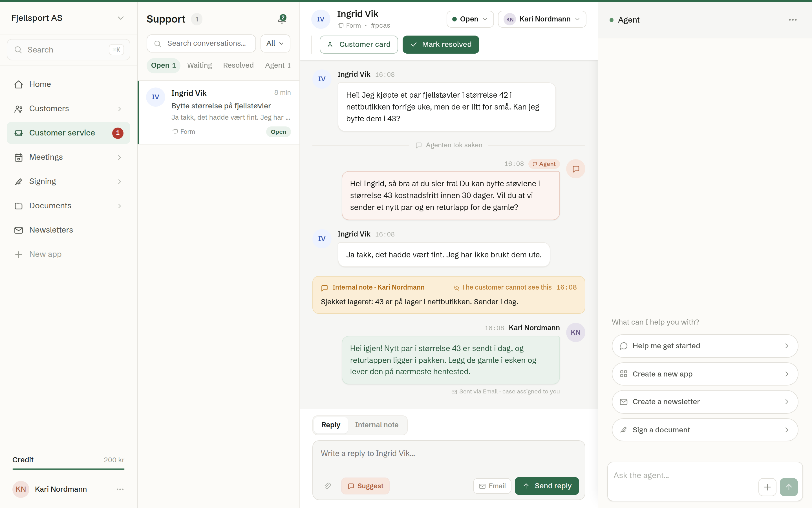
Task: Click the Write a reply text area
Action: pyautogui.click(x=449, y=457)
